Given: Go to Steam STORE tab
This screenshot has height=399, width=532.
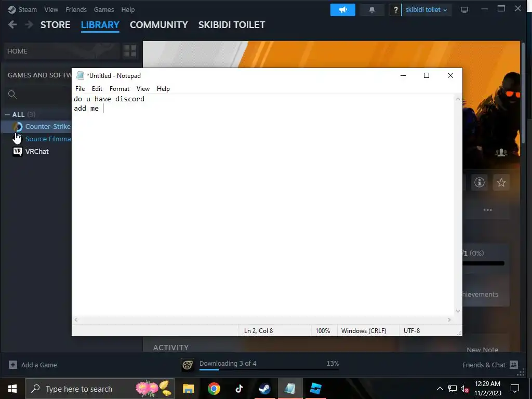Looking at the screenshot, I should 55,25.
